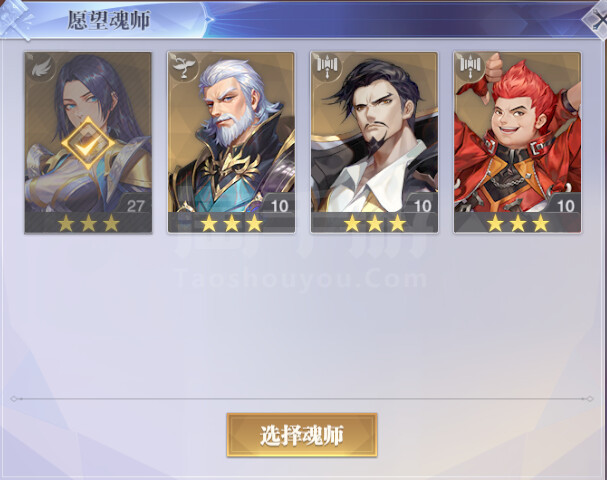Select the white-bearded elder soul master card
The height and width of the screenshot is (480, 607).
tap(231, 142)
